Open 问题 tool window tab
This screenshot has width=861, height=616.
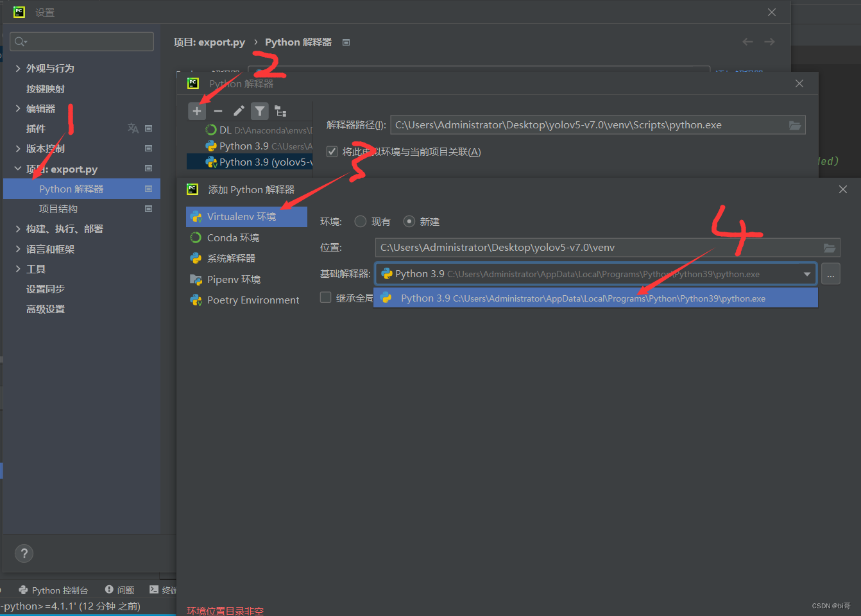point(119,590)
